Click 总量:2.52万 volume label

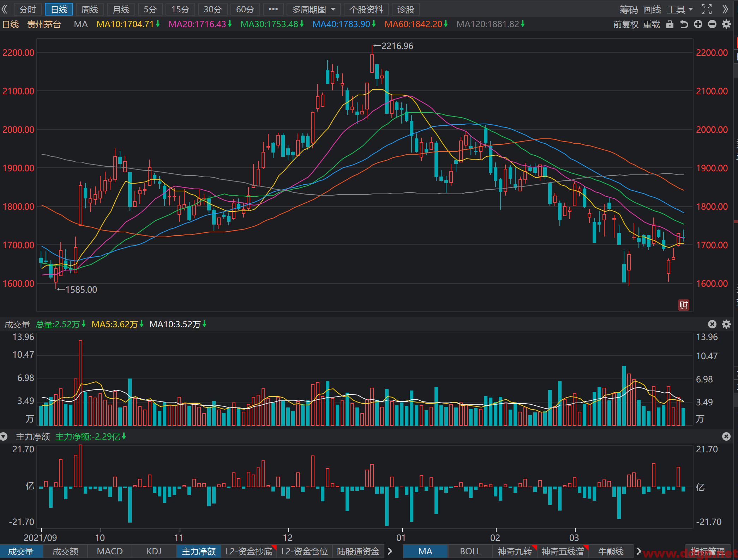point(60,324)
